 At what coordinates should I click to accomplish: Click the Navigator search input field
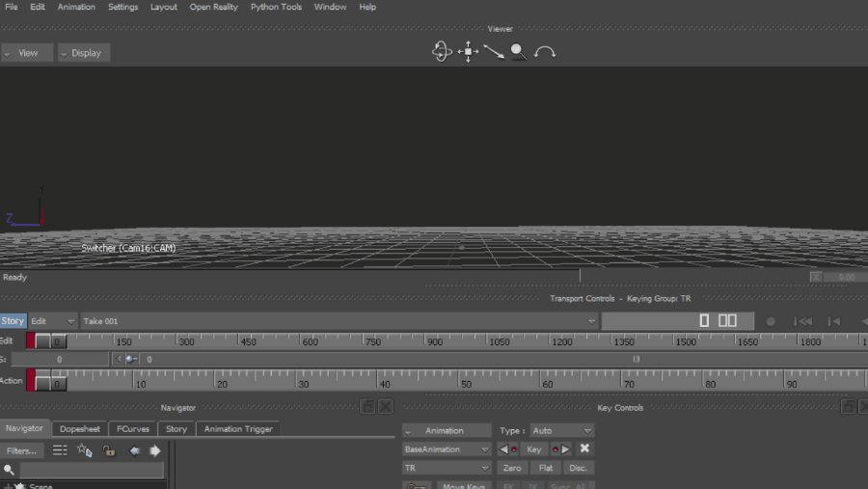[x=92, y=470]
